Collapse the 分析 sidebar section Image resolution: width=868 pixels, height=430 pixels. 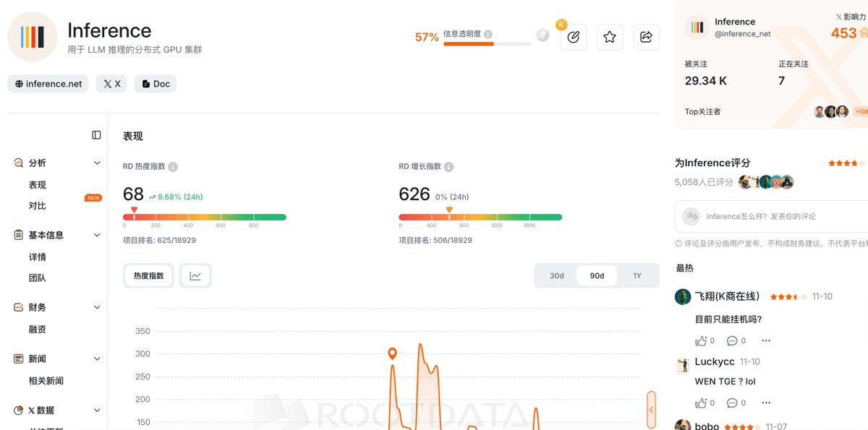point(97,163)
